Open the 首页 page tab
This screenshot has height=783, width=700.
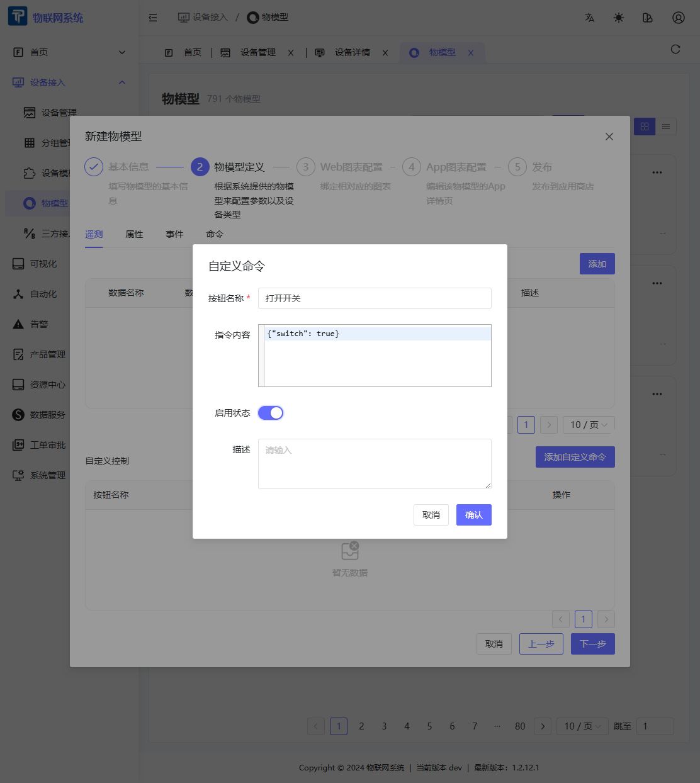coord(183,53)
